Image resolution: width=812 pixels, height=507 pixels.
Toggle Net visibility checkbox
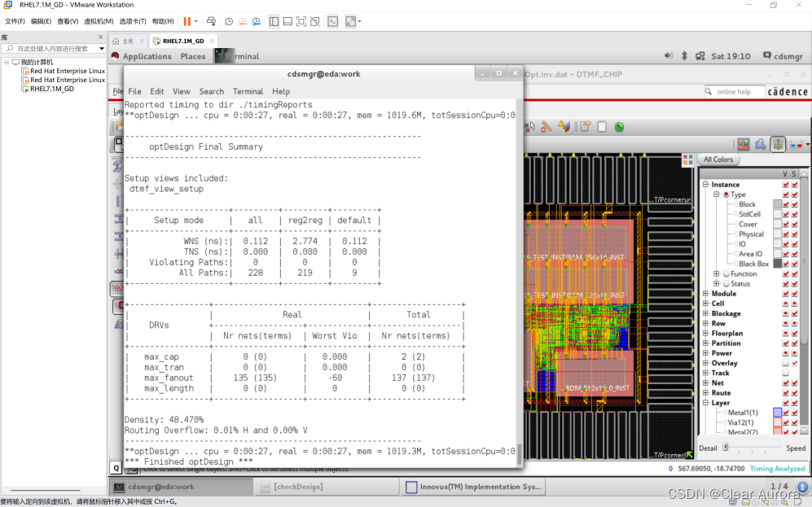pyautogui.click(x=786, y=382)
